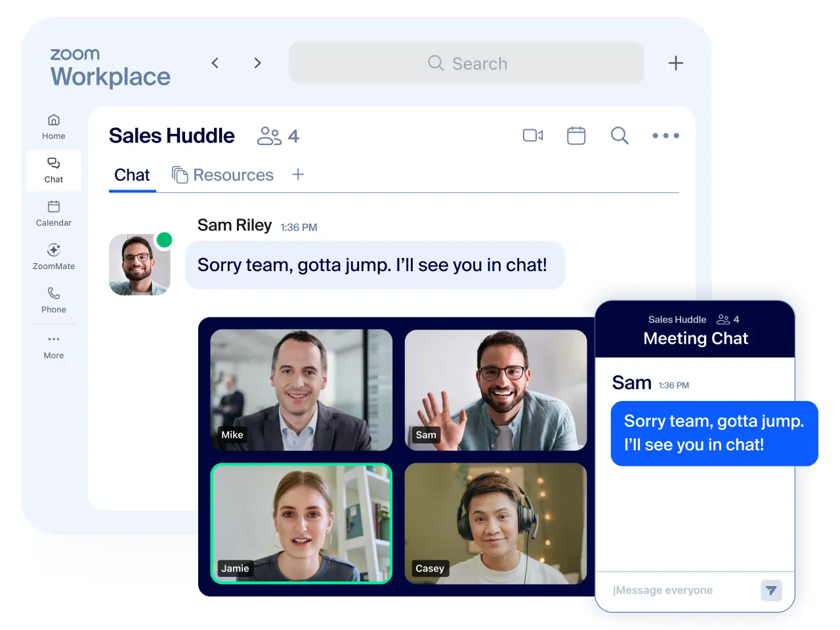Select Jamie's video thumbnail
Screen dimensions: 840x630
[x=301, y=523]
